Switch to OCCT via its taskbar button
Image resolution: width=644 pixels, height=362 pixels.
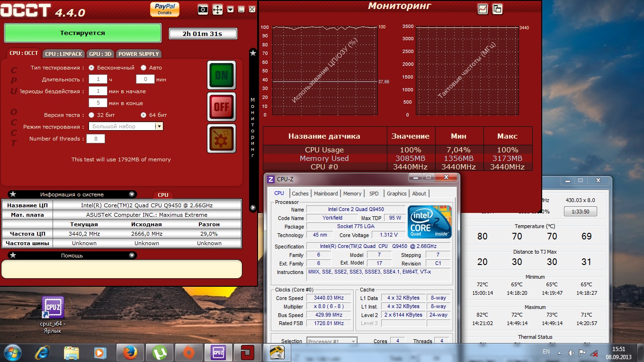248,353
